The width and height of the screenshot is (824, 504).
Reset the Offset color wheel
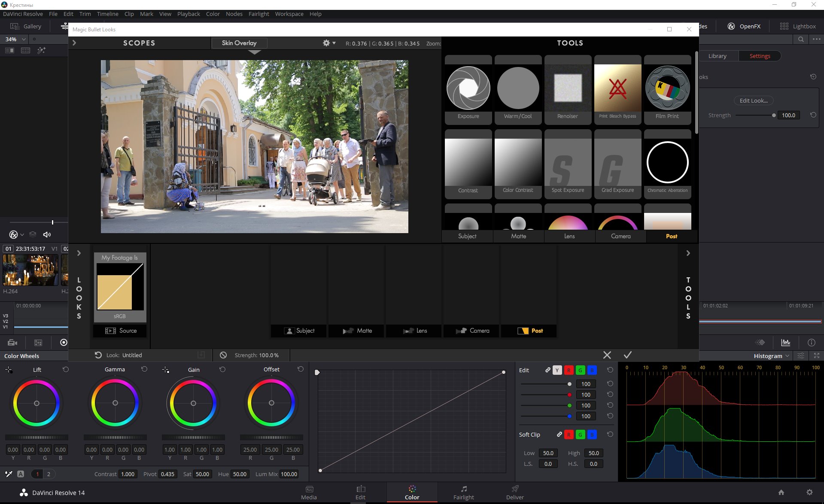pos(301,369)
